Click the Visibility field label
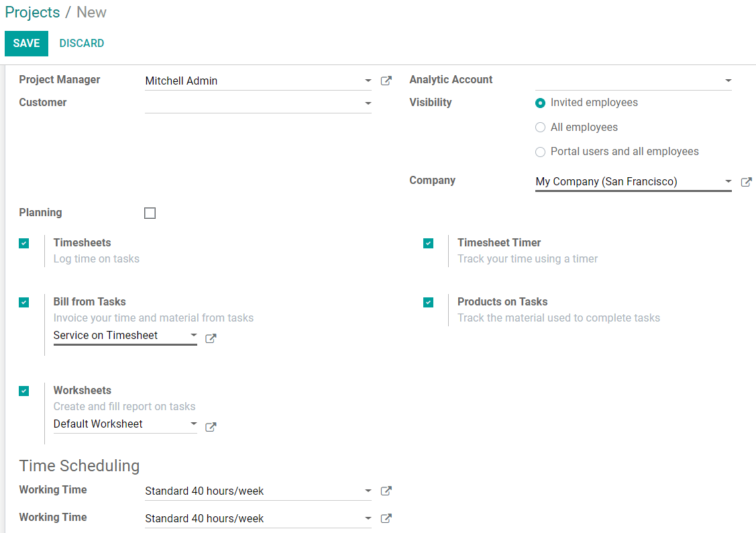756x533 pixels. click(431, 102)
